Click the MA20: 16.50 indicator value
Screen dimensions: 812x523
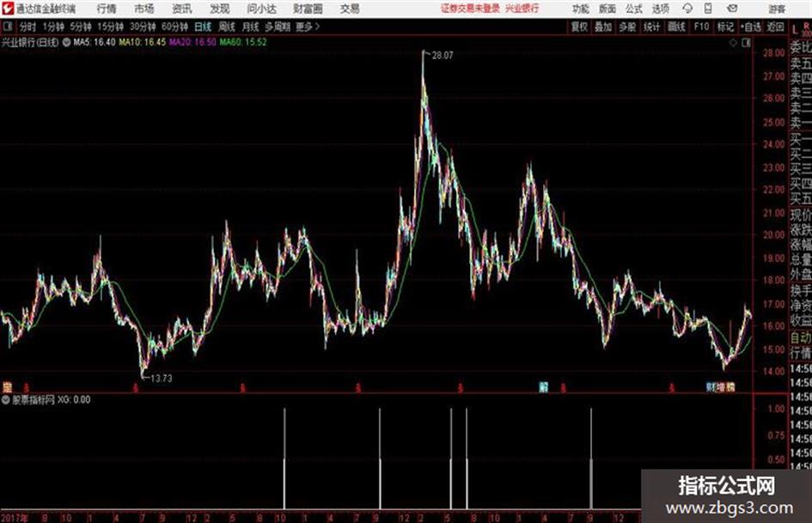[x=192, y=42]
